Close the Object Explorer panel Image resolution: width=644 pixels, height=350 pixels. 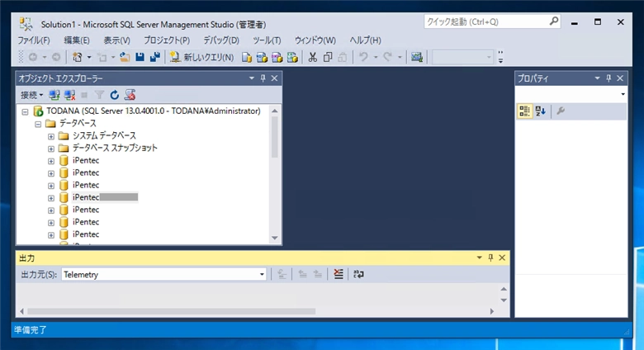click(274, 78)
